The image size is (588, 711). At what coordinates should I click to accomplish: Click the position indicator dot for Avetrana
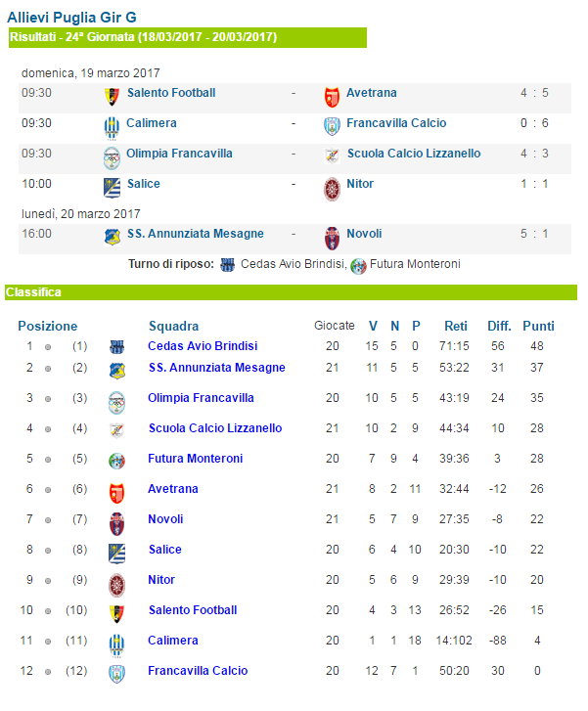(48, 490)
